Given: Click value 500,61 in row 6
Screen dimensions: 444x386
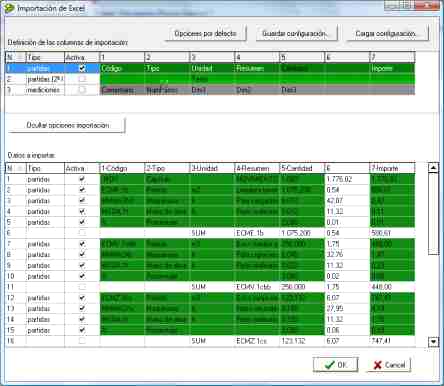Looking at the screenshot, I should 392,233.
